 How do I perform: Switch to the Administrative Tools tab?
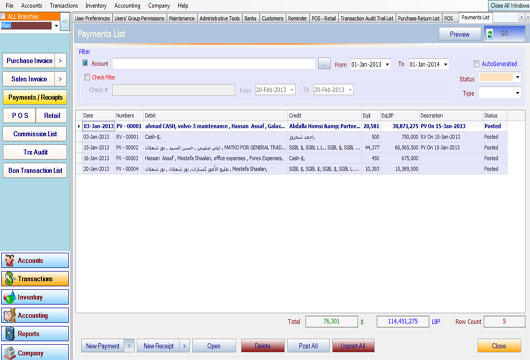(x=220, y=18)
